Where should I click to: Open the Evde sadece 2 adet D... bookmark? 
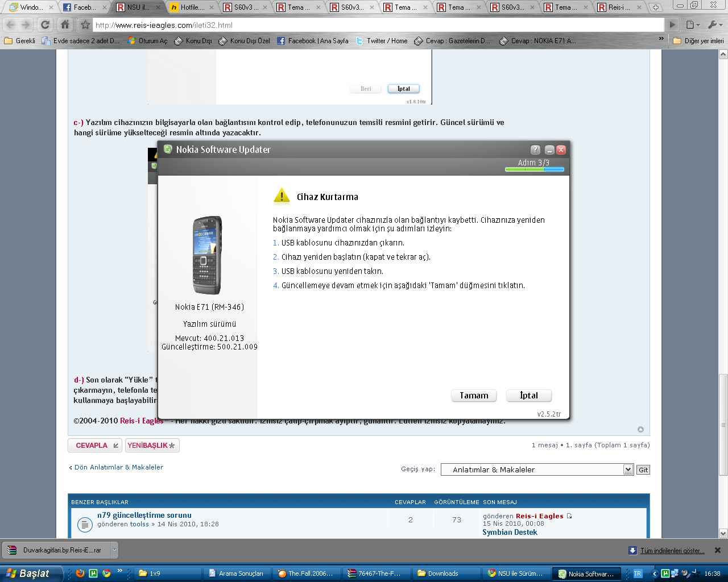pos(81,41)
